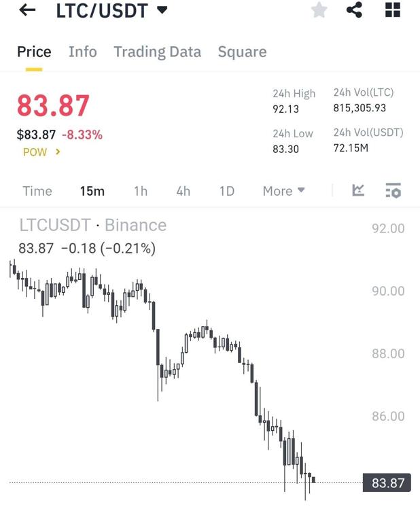The width and height of the screenshot is (420, 511).
Task: Select the Price tab
Action: [x=34, y=52]
